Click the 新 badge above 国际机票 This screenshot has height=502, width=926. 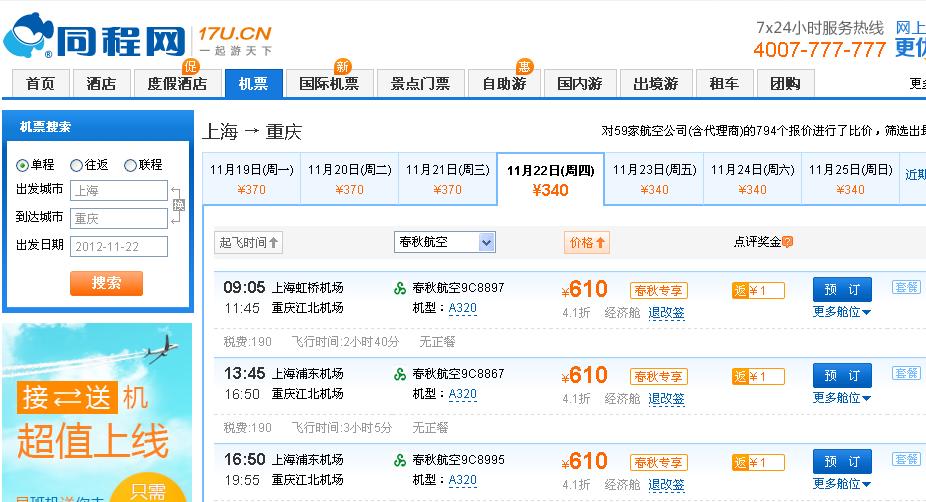[343, 67]
